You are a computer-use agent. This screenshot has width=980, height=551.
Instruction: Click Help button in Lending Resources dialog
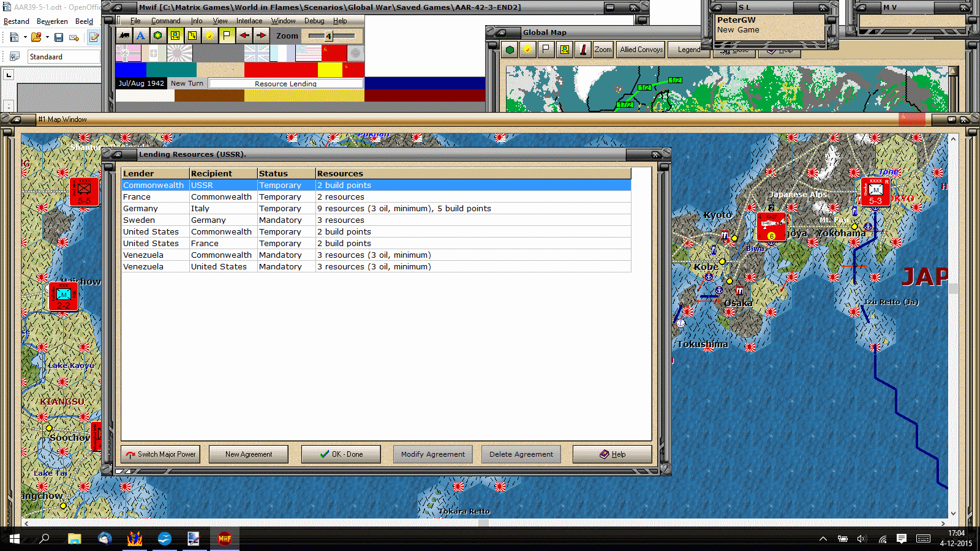pyautogui.click(x=612, y=454)
